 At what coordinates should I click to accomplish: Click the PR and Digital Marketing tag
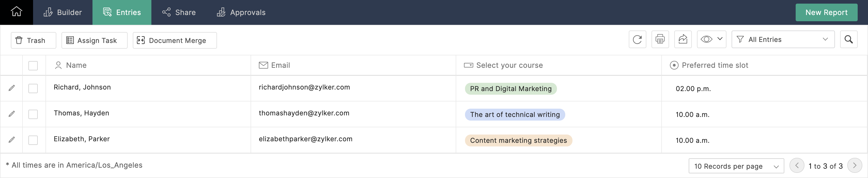(510, 89)
